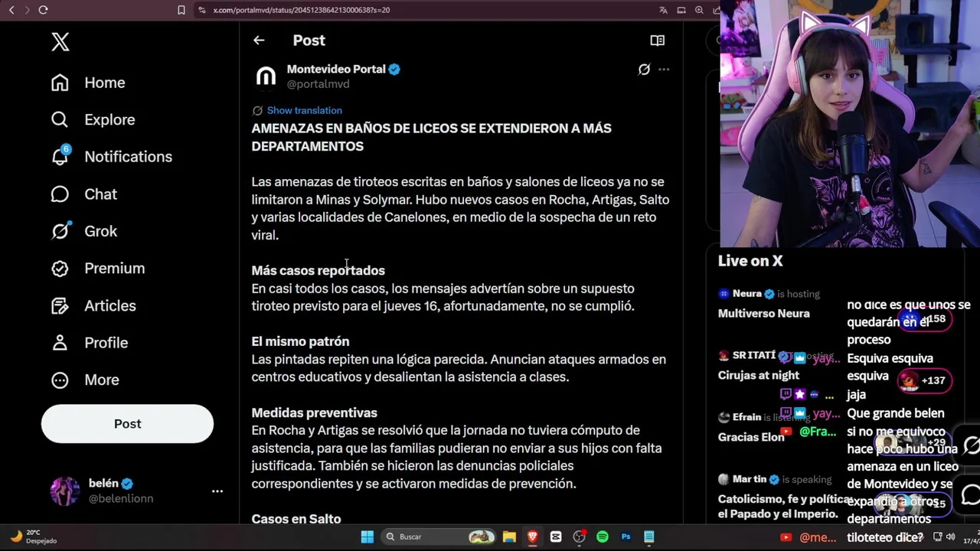Click the Home house icon
The image size is (980, 551).
[x=60, y=83]
